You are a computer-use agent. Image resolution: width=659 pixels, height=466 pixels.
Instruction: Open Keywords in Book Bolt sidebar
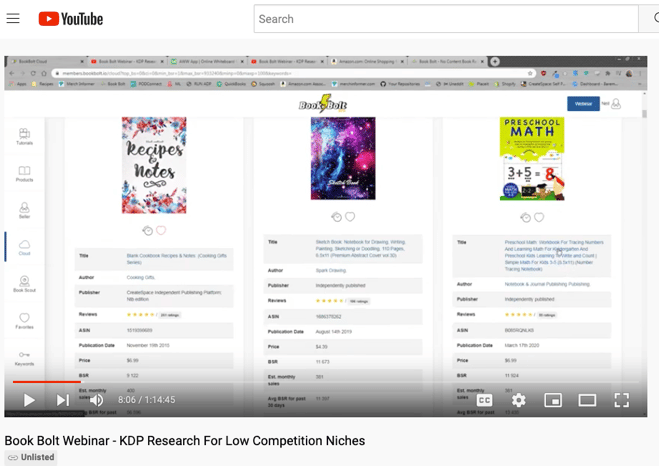pyautogui.click(x=24, y=358)
